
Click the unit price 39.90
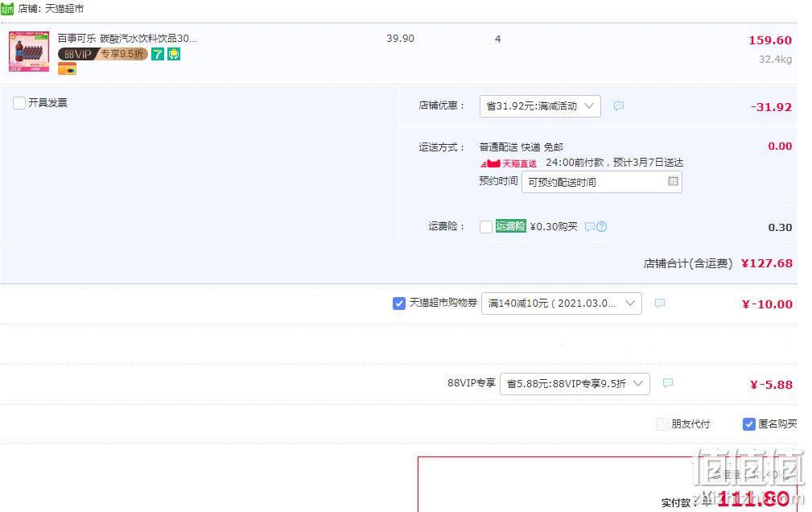coord(400,39)
